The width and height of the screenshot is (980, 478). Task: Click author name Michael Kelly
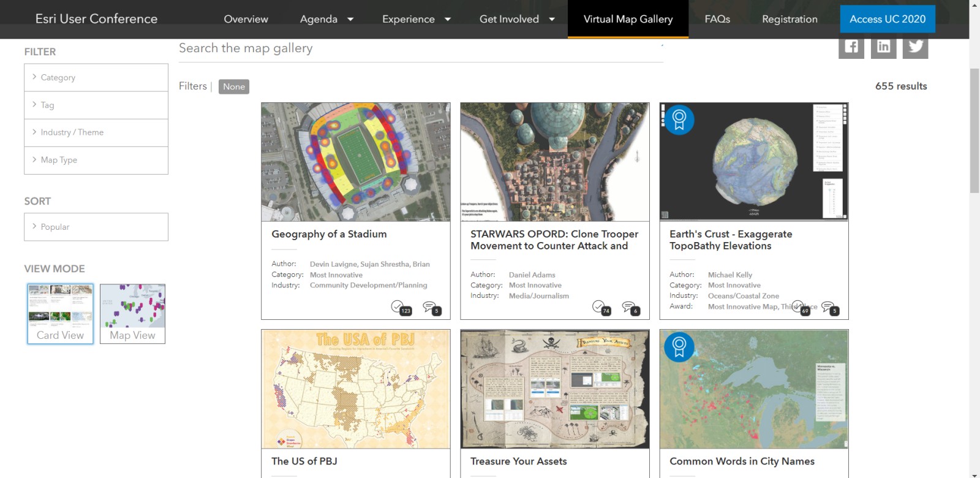[x=730, y=275]
